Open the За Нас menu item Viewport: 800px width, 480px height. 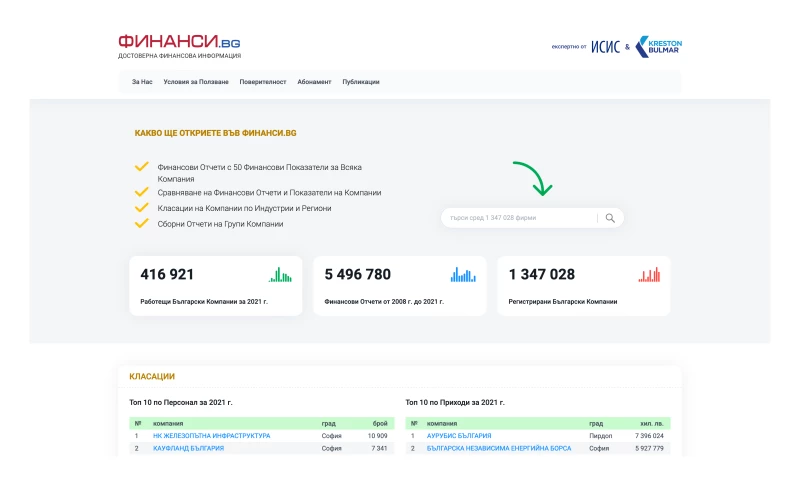click(142, 82)
